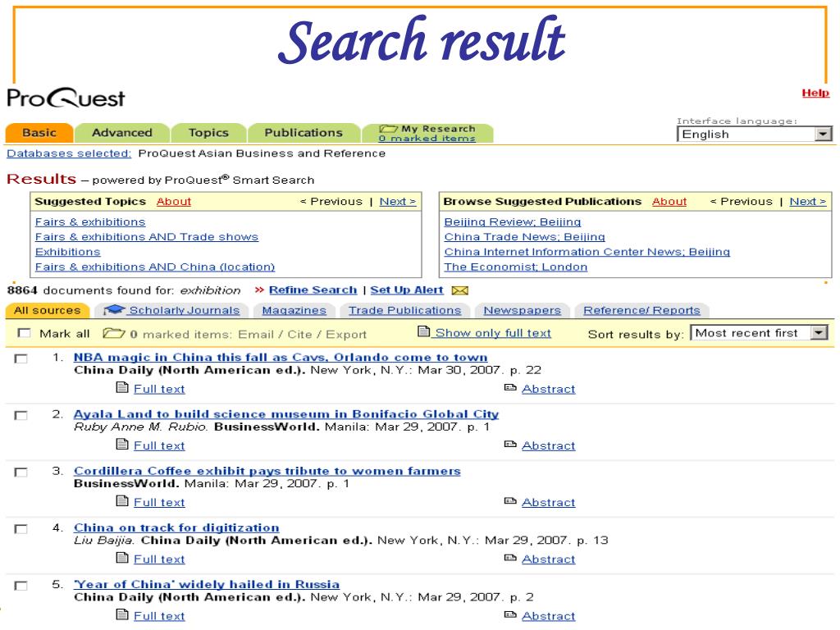The width and height of the screenshot is (840, 630).
Task: Open article 'Year of China' widely hailed
Action: pos(207,584)
